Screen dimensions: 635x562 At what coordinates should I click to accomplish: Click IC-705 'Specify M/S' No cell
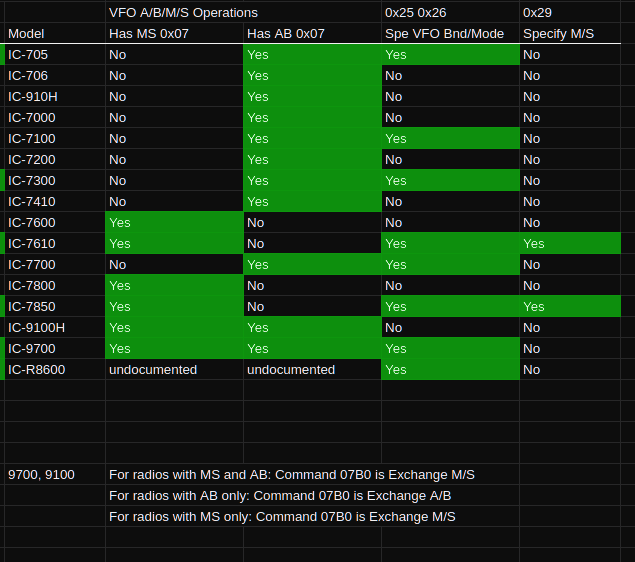point(570,55)
